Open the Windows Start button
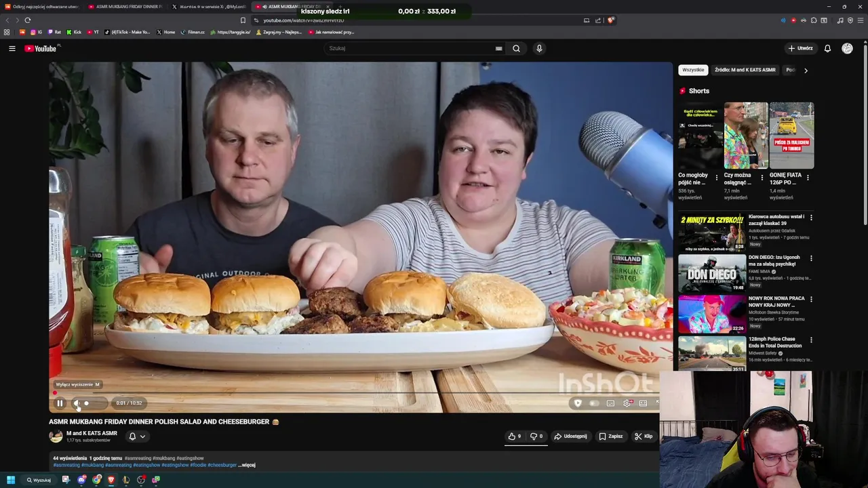The image size is (868, 488). coord(10,480)
